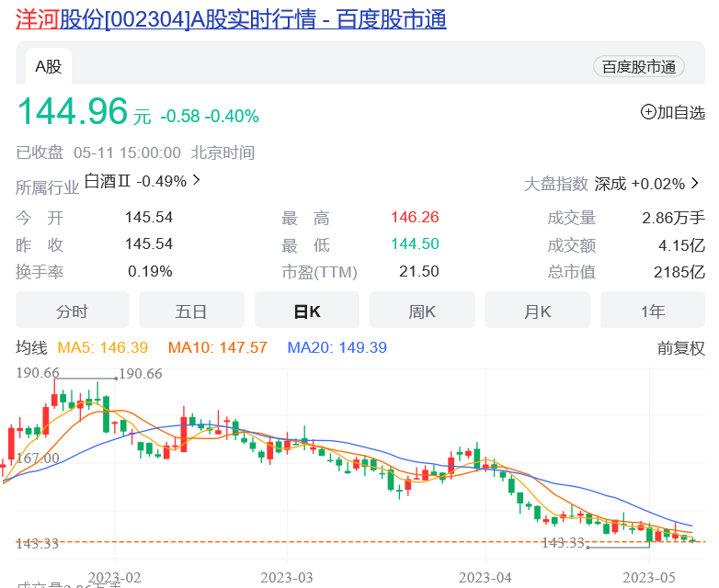The width and height of the screenshot is (719, 588).
Task: Click the 市盈(TTM) value 21.50
Action: click(x=419, y=271)
